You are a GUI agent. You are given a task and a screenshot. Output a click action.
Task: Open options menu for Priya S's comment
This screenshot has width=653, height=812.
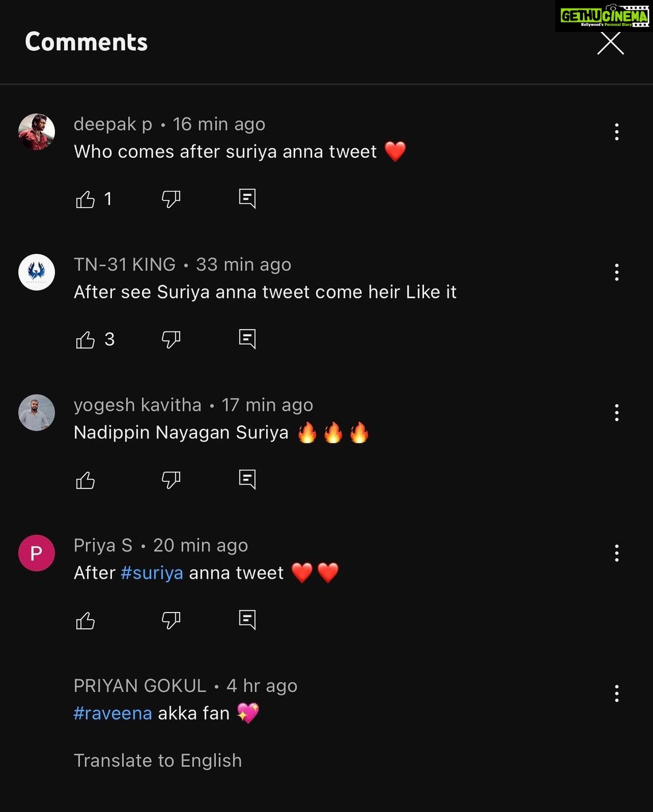pos(617,553)
